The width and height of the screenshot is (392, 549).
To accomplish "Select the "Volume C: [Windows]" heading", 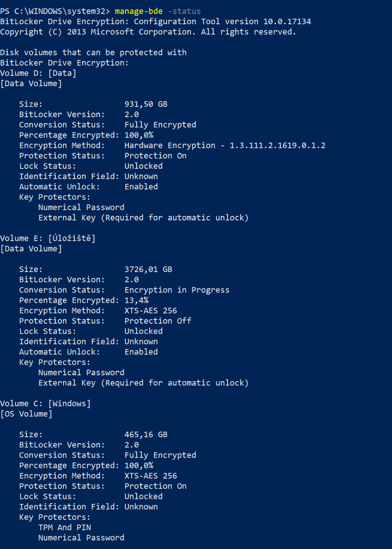I will [x=45, y=403].
